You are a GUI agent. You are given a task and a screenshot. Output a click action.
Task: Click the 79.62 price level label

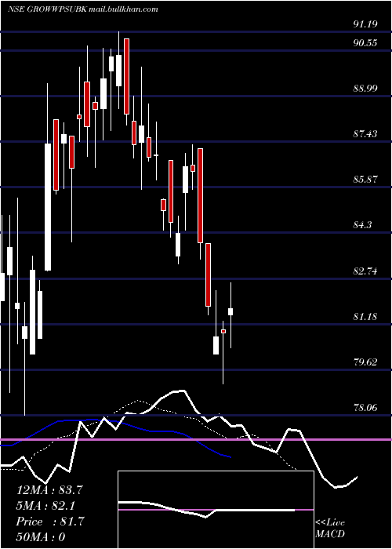(x=365, y=362)
